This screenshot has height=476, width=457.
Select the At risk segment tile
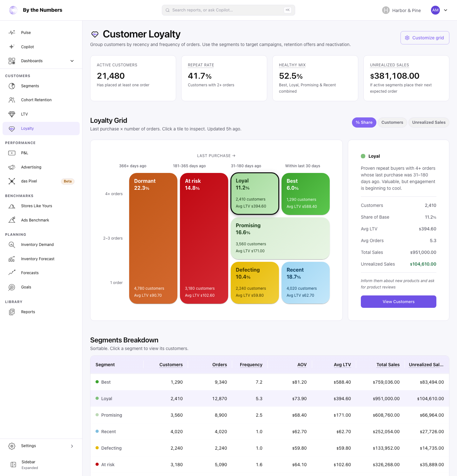204,238
